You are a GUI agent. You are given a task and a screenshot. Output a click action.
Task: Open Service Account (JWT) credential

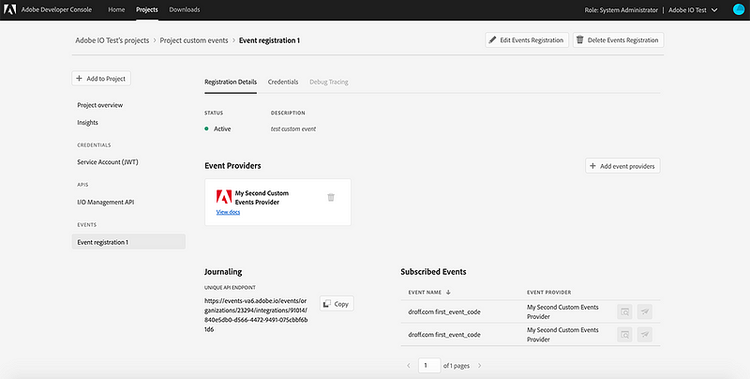tap(108, 162)
